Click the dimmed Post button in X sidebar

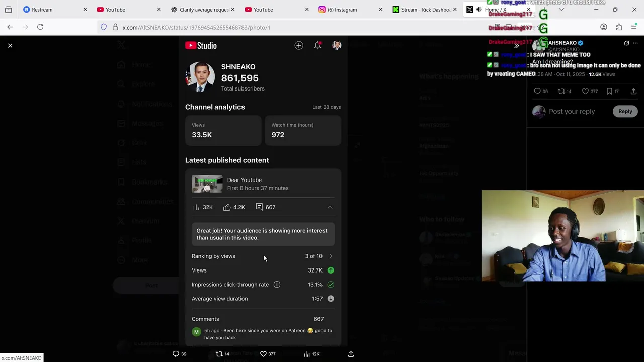(146, 285)
